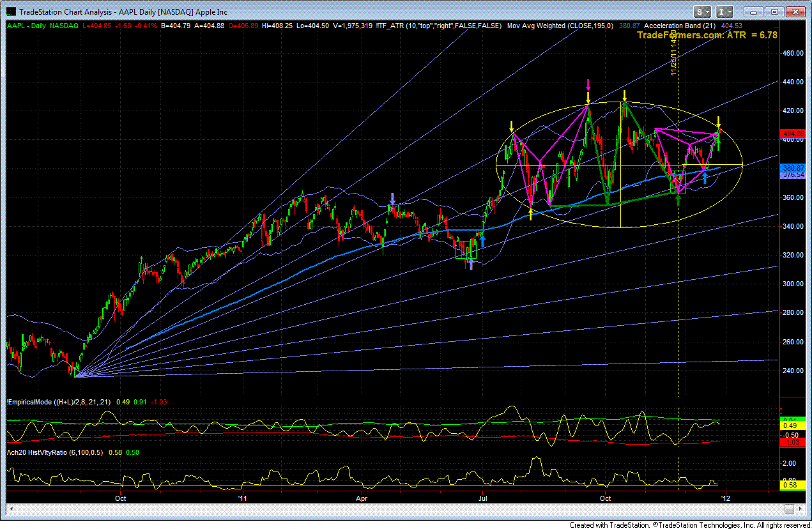Select the 'AAPL - Daily NASDAQ' symbol label

(x=42, y=26)
